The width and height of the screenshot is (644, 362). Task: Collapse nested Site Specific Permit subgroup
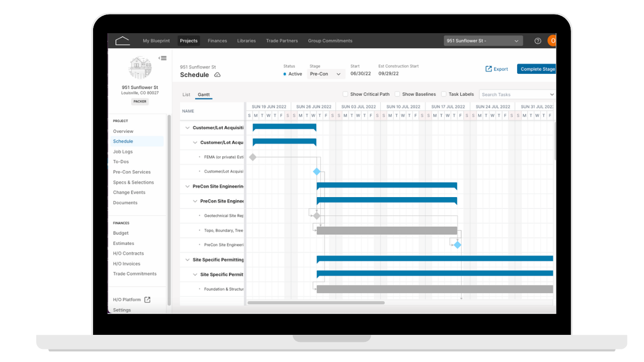[196, 275]
